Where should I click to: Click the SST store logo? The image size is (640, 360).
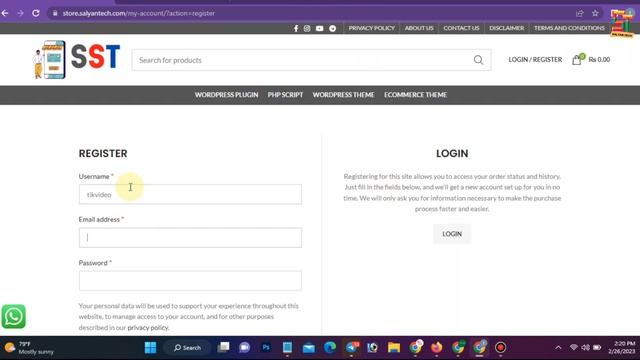pyautogui.click(x=76, y=59)
